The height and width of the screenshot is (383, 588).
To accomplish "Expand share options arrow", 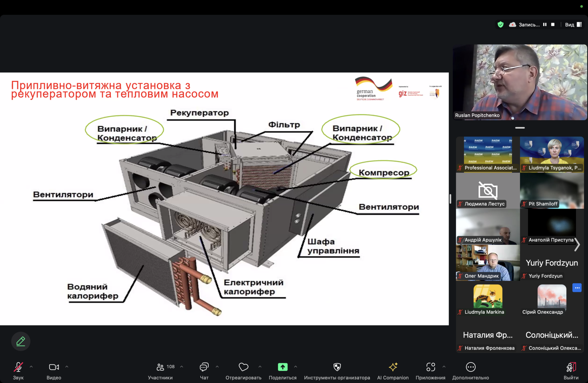I will click(296, 366).
